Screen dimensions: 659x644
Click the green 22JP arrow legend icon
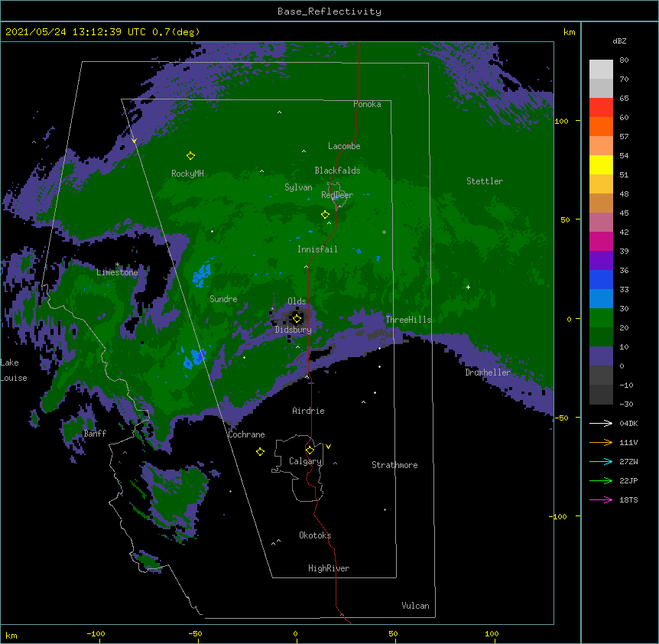click(601, 480)
